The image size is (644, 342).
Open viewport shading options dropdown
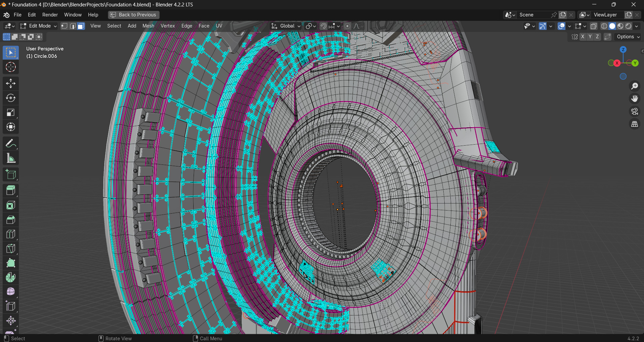pos(637,26)
